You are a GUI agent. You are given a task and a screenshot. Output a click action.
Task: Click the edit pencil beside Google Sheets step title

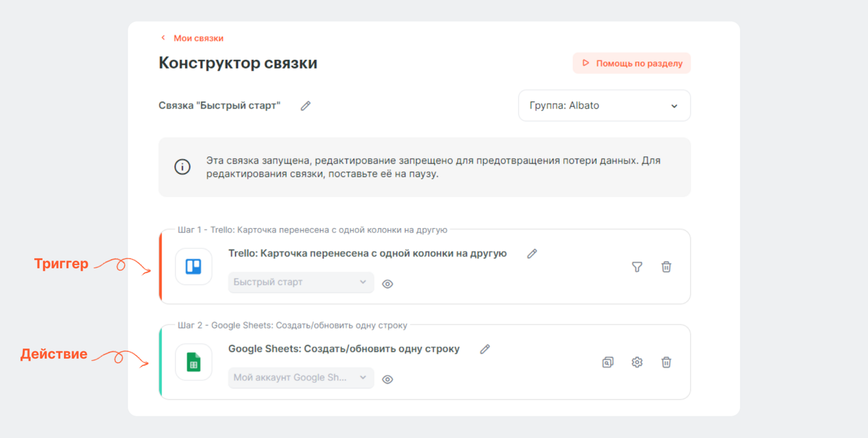[484, 349]
